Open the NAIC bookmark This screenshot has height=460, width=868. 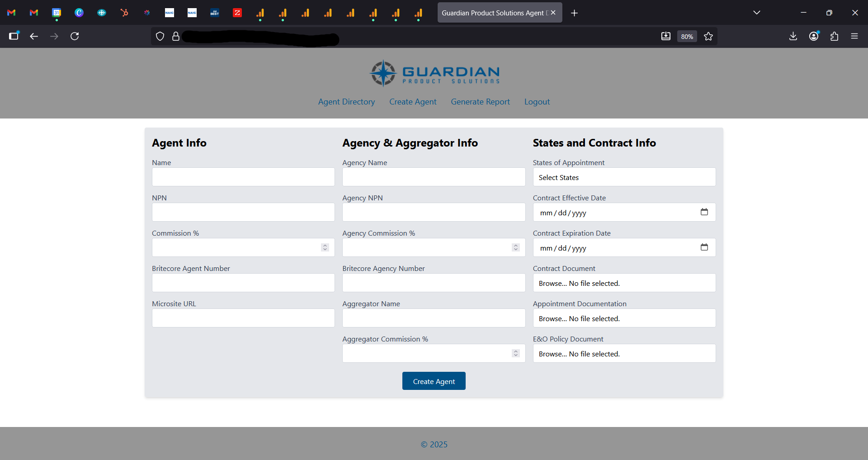[169, 12]
